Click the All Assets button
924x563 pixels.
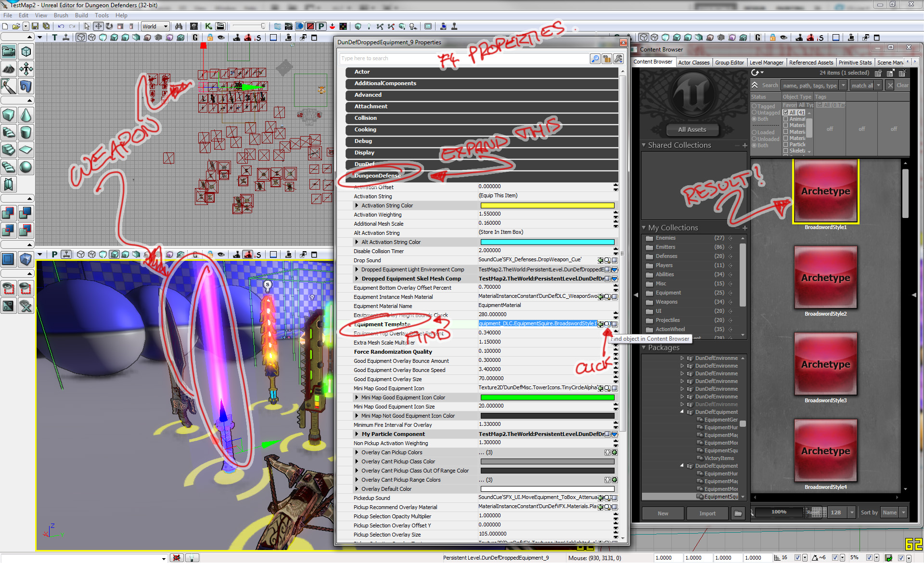pyautogui.click(x=692, y=129)
